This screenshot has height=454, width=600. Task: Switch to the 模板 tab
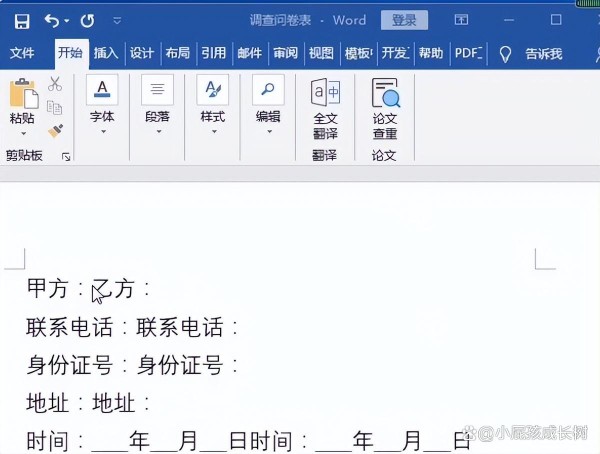pyautogui.click(x=358, y=53)
